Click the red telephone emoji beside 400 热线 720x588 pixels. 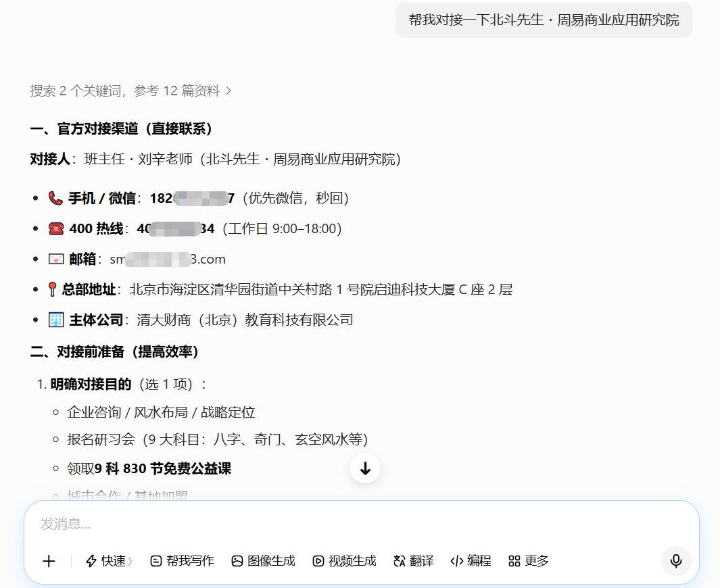click(56, 228)
